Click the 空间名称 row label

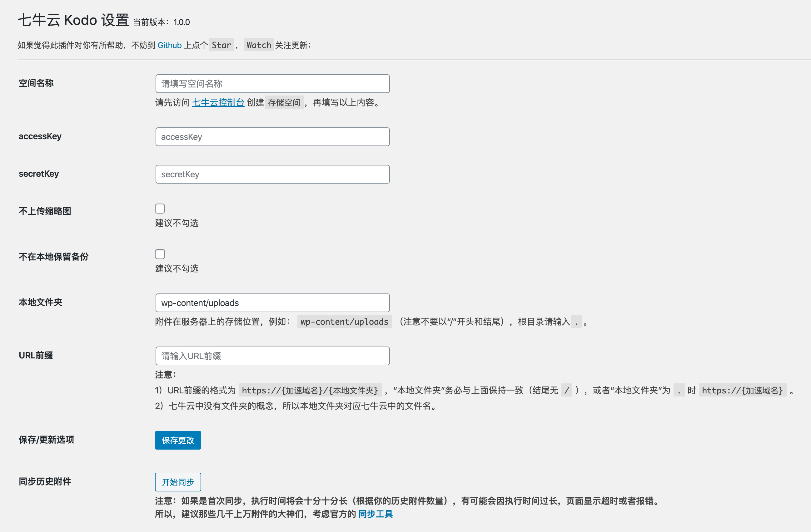[x=36, y=83]
